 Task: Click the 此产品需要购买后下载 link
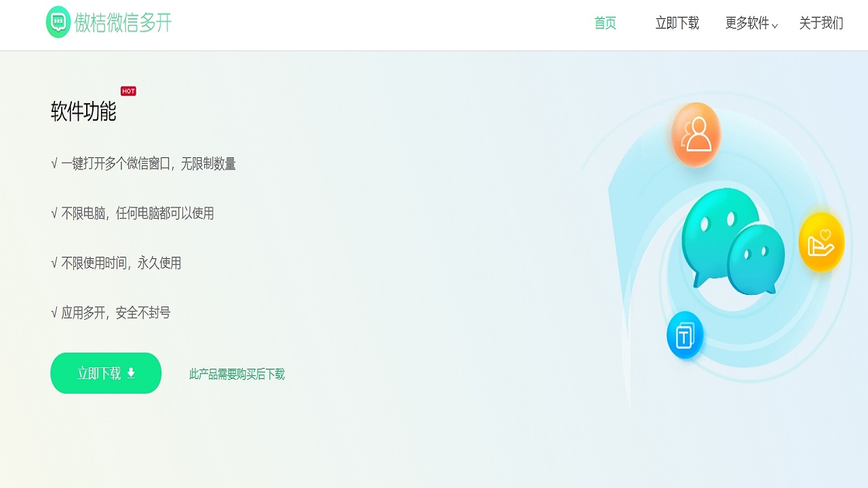point(237,374)
